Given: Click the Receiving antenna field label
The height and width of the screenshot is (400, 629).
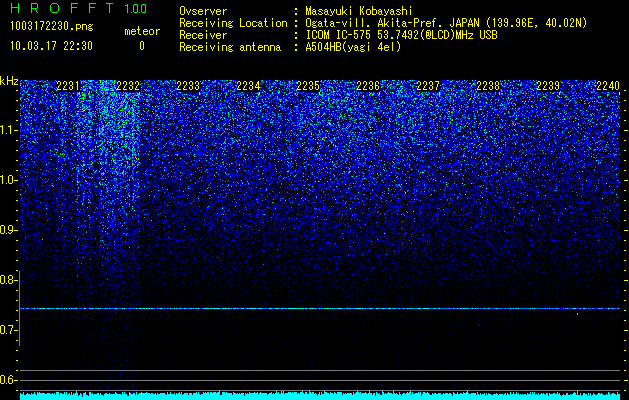Looking at the screenshot, I should [x=230, y=47].
